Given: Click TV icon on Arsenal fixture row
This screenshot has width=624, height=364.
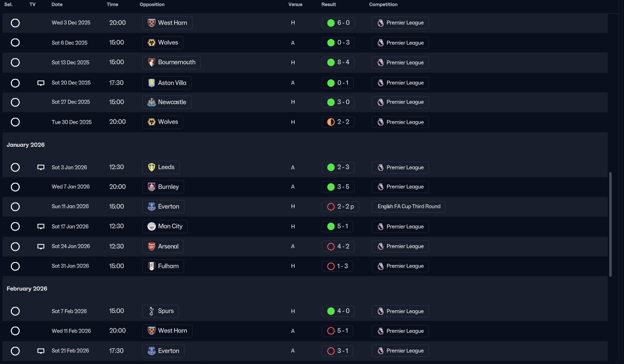Looking at the screenshot, I should click(41, 246).
